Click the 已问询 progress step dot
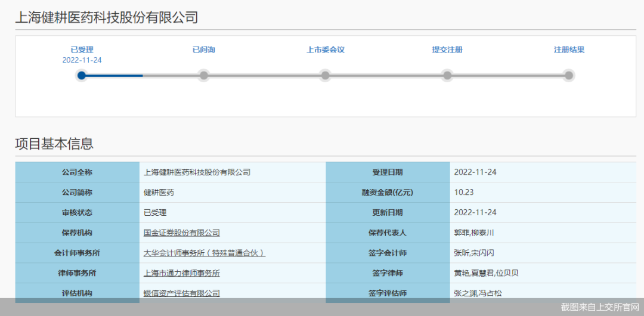Screen dimensions: 644x316 [203, 76]
